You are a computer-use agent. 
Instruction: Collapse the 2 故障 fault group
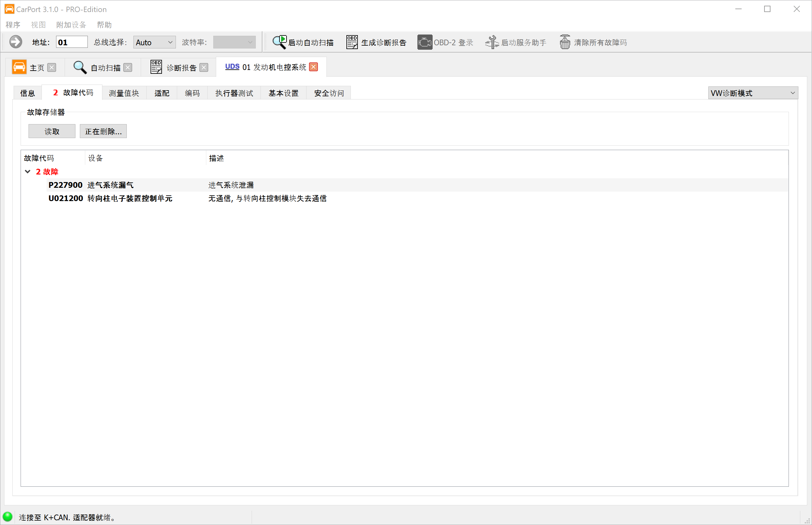28,172
